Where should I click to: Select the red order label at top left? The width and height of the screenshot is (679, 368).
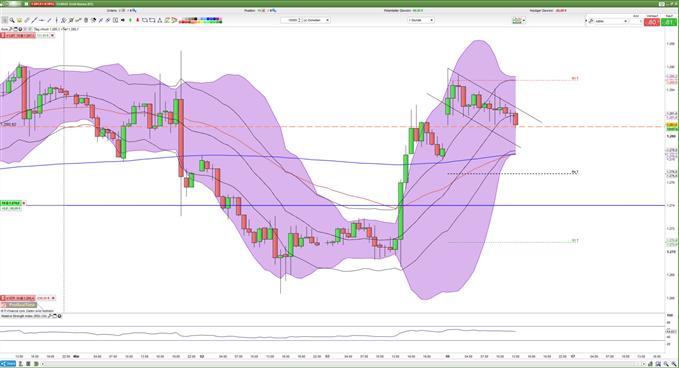[18, 36]
